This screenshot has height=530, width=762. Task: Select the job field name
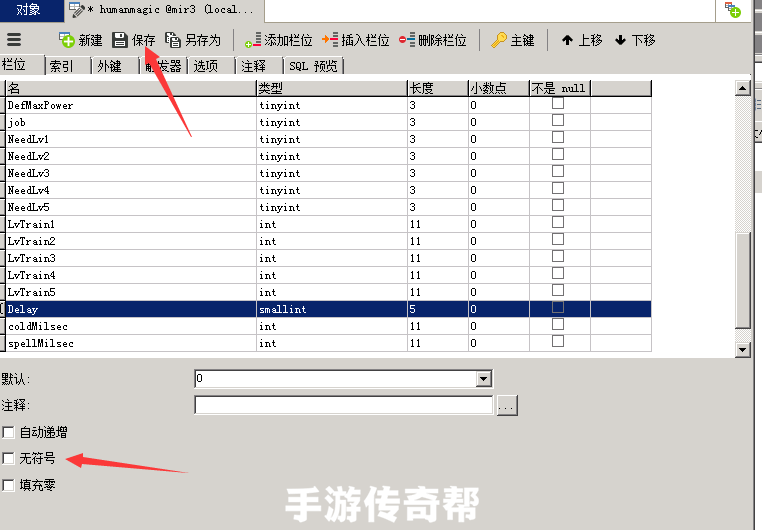tap(17, 122)
